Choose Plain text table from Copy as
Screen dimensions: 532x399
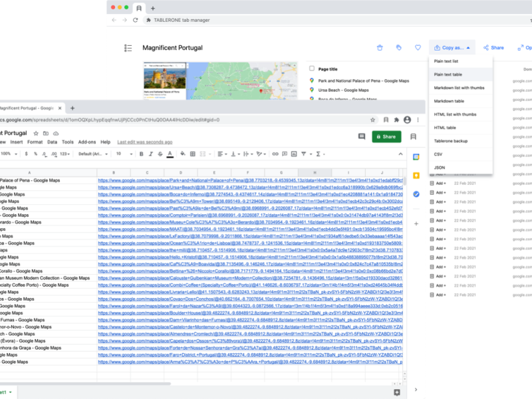[x=460, y=74]
